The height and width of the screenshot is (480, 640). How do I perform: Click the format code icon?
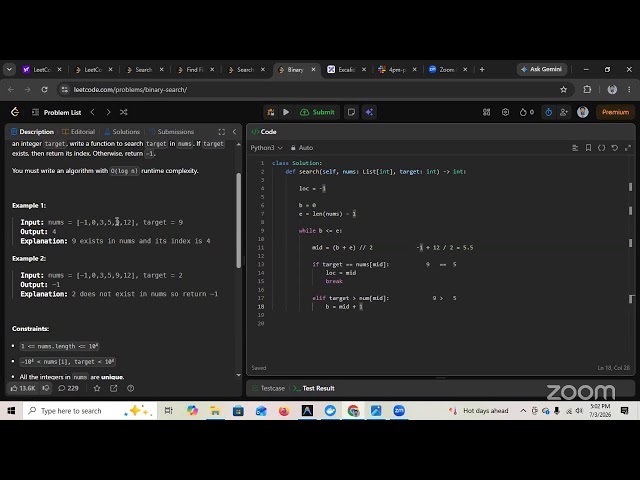click(575, 148)
